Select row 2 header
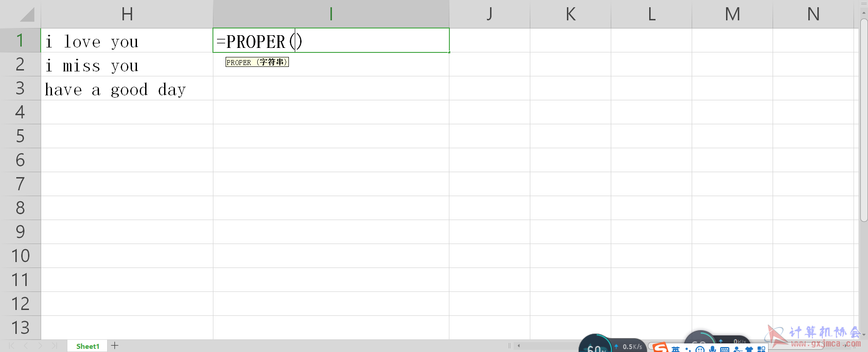The image size is (868, 352). click(20, 64)
